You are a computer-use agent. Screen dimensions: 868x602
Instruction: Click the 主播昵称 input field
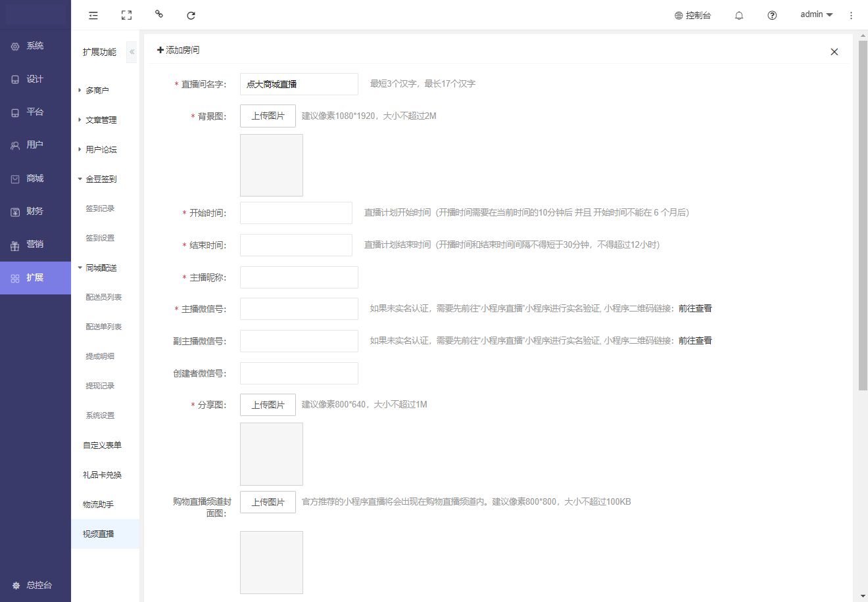(299, 277)
